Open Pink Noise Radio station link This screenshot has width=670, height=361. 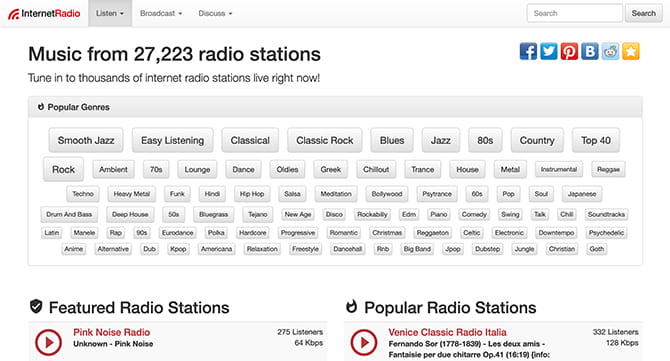(x=112, y=332)
